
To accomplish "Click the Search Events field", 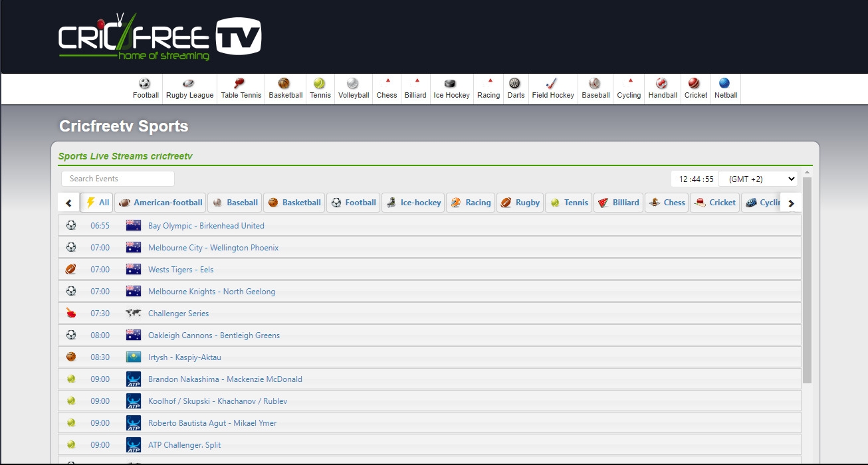I will coord(118,179).
